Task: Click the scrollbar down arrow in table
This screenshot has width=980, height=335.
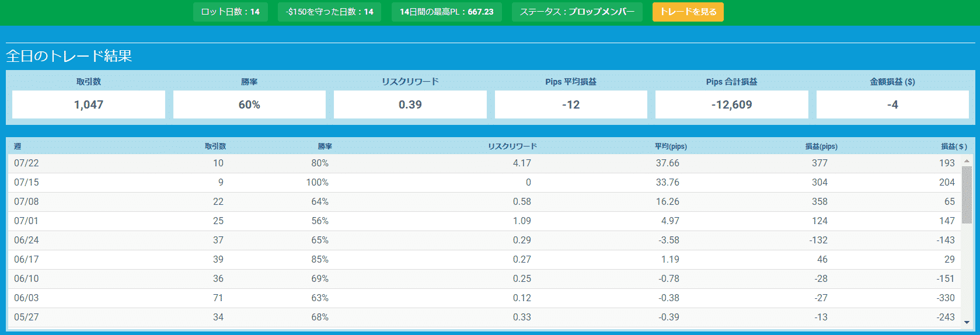Action: coord(967,322)
